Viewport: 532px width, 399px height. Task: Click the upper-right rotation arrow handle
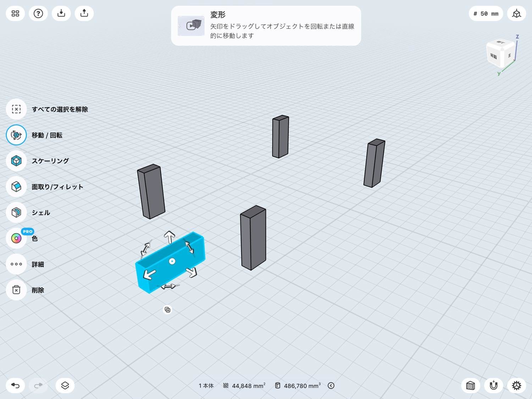pos(189,247)
